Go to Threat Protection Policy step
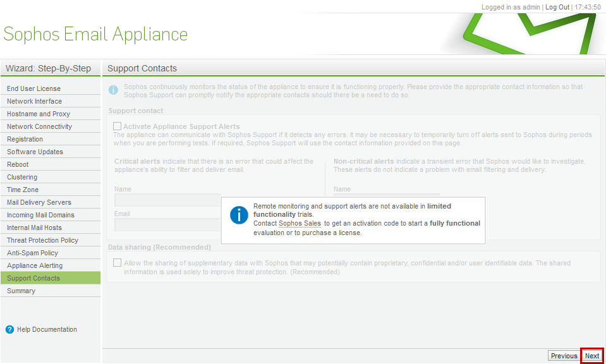 [x=51, y=240]
